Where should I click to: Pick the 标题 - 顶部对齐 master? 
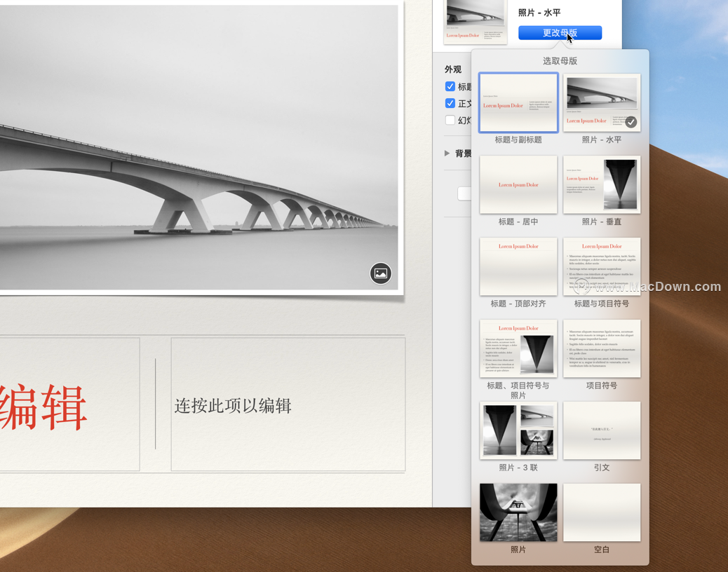pyautogui.click(x=518, y=267)
